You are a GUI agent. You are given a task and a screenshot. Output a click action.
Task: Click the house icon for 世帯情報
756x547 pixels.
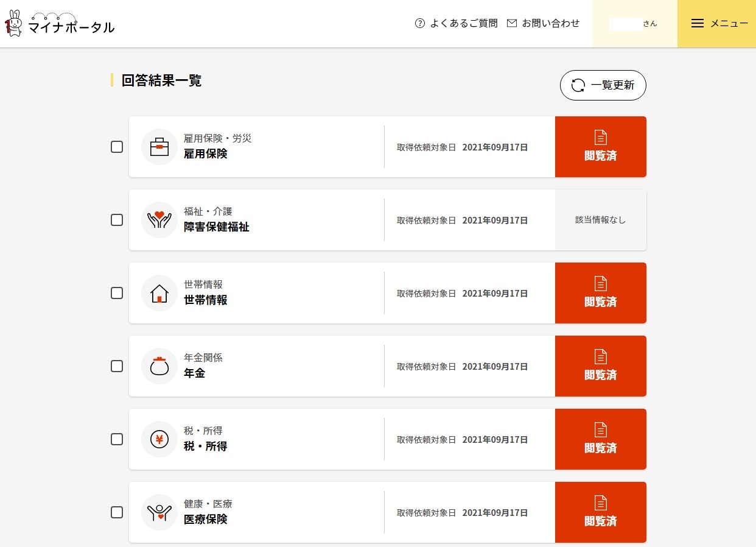(159, 293)
